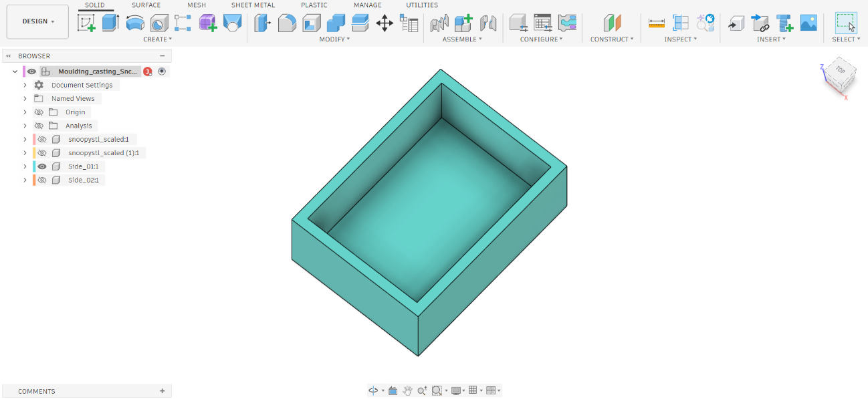Activate the Fillet tool
This screenshot has width=868, height=399.
[287, 23]
